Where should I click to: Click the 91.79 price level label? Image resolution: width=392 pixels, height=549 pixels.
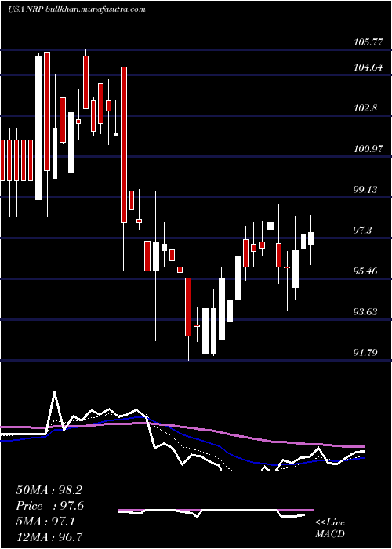[365, 352]
